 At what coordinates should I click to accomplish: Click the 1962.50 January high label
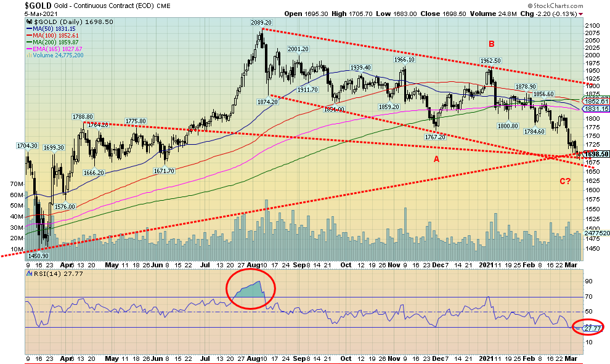pyautogui.click(x=492, y=60)
